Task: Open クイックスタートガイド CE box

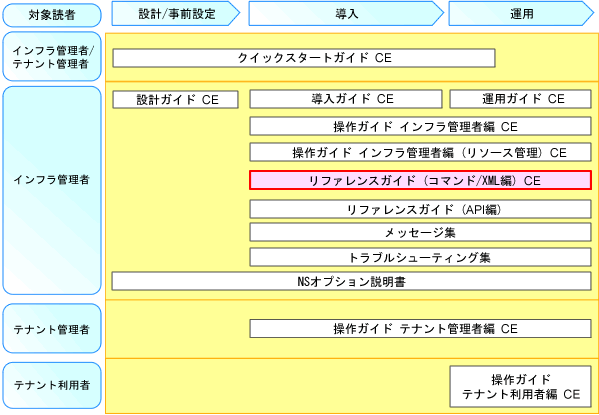Action: pyautogui.click(x=304, y=58)
